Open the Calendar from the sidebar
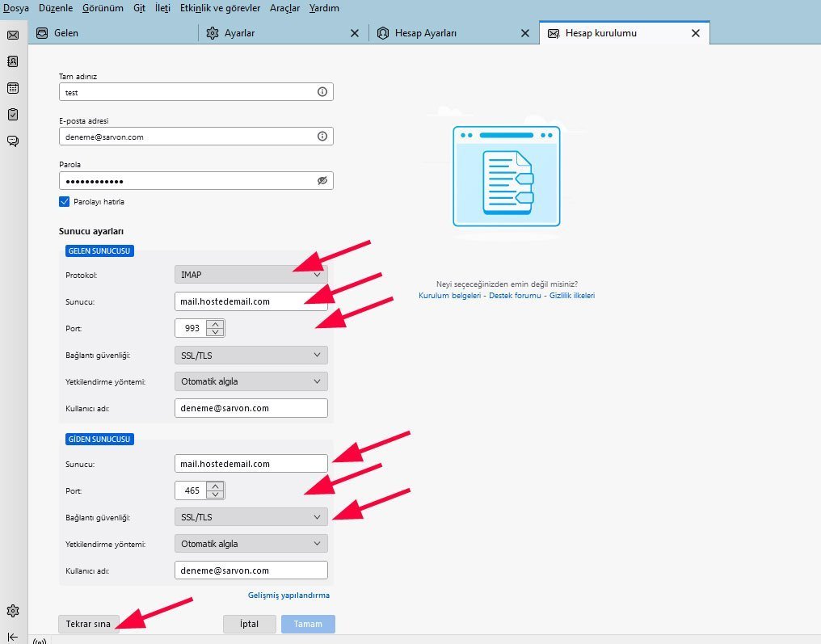The height and width of the screenshot is (644, 821). pos(12,88)
